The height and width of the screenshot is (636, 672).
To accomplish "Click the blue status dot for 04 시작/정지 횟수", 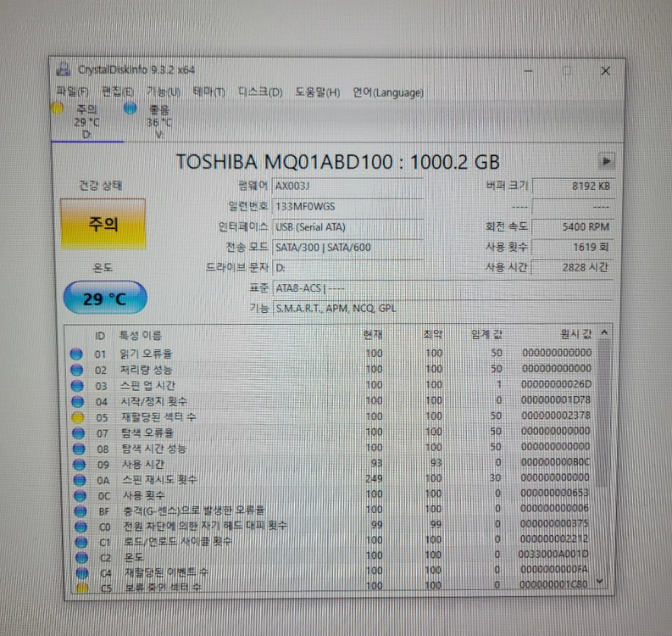I will pos(78,401).
